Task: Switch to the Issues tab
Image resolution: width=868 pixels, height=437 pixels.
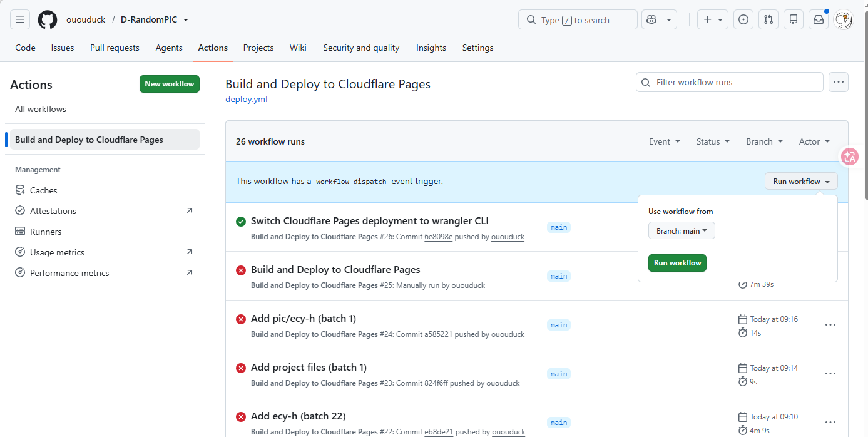Action: pyautogui.click(x=63, y=48)
